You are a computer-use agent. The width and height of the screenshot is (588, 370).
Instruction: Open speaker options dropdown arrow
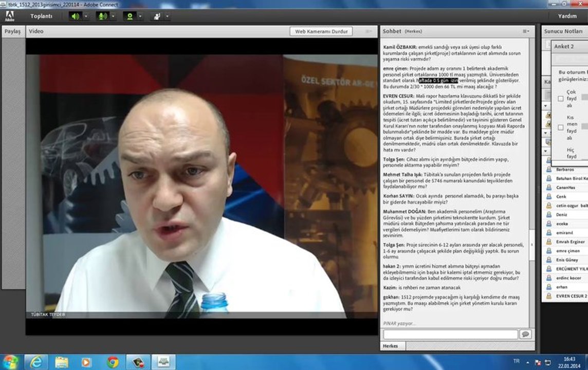[86, 16]
